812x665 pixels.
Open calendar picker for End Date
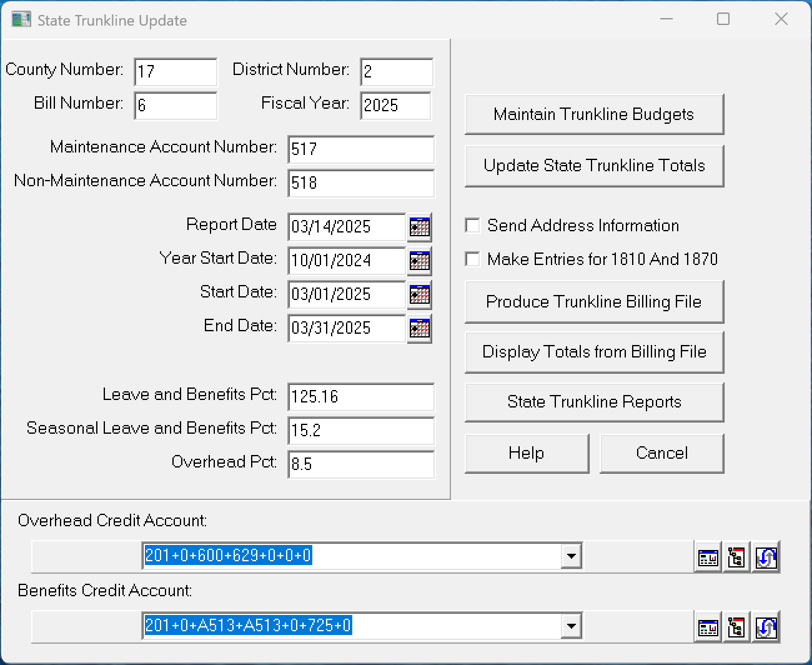419,329
